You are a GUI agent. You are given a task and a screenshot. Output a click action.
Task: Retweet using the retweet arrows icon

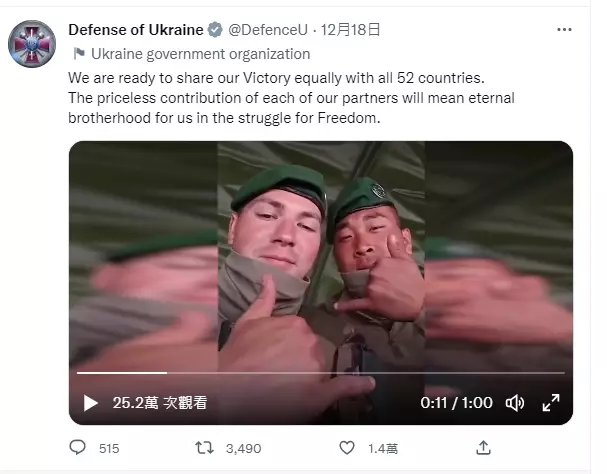[x=204, y=448]
